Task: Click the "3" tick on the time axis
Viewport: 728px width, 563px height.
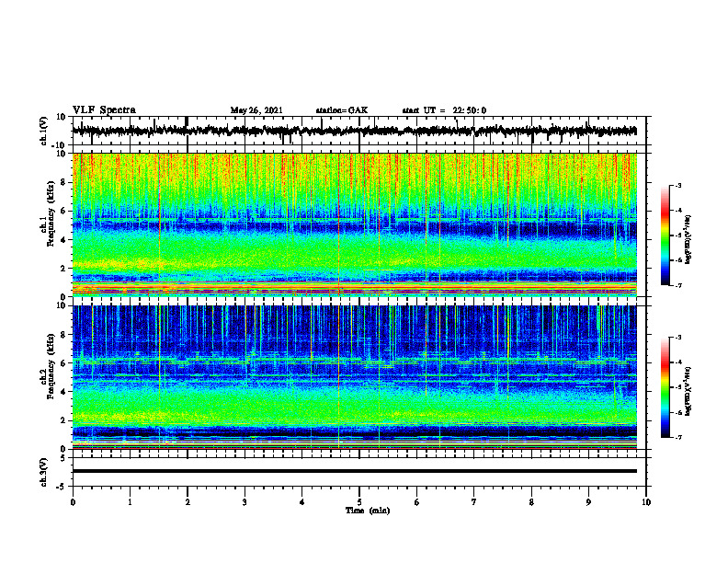Action: (245, 502)
